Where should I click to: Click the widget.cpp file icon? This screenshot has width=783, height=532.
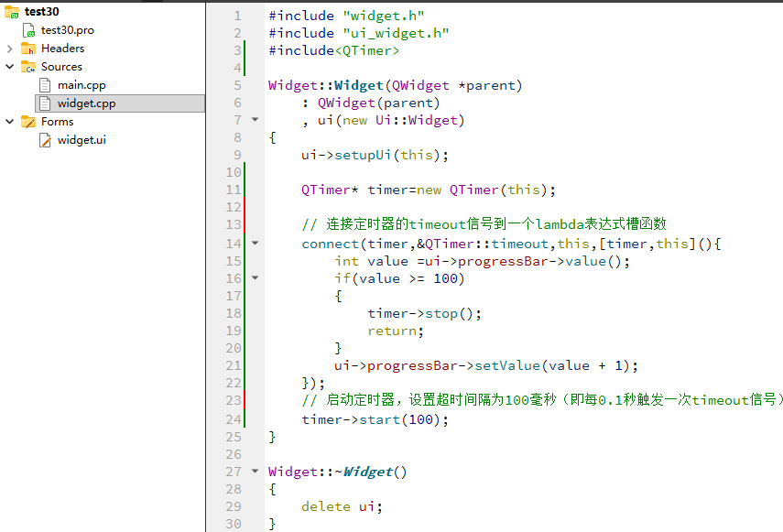click(45, 103)
